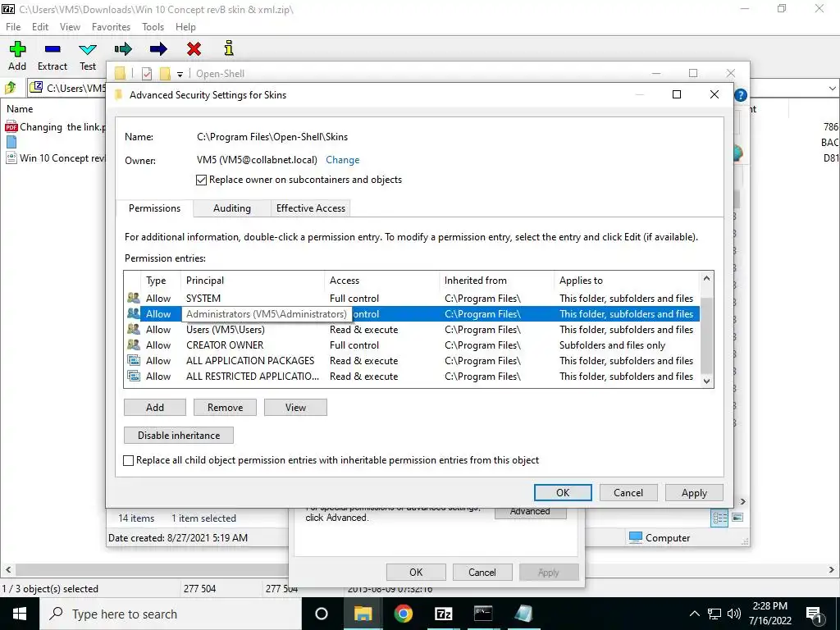Select the CREATOR OWNER permission entry
This screenshot has width=840, height=630.
(x=413, y=345)
